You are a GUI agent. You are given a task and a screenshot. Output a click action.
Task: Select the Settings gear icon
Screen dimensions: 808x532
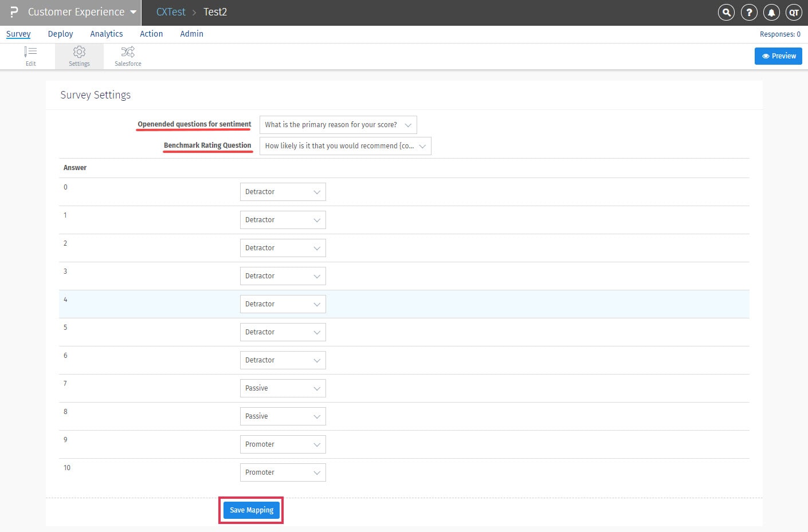point(79,56)
